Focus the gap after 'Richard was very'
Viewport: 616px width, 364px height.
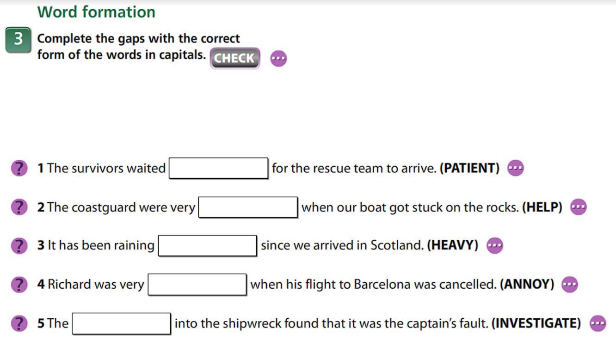(x=197, y=285)
